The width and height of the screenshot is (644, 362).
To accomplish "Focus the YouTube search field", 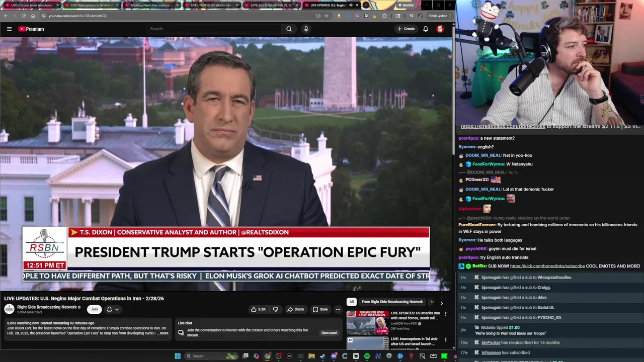I will click(215, 29).
